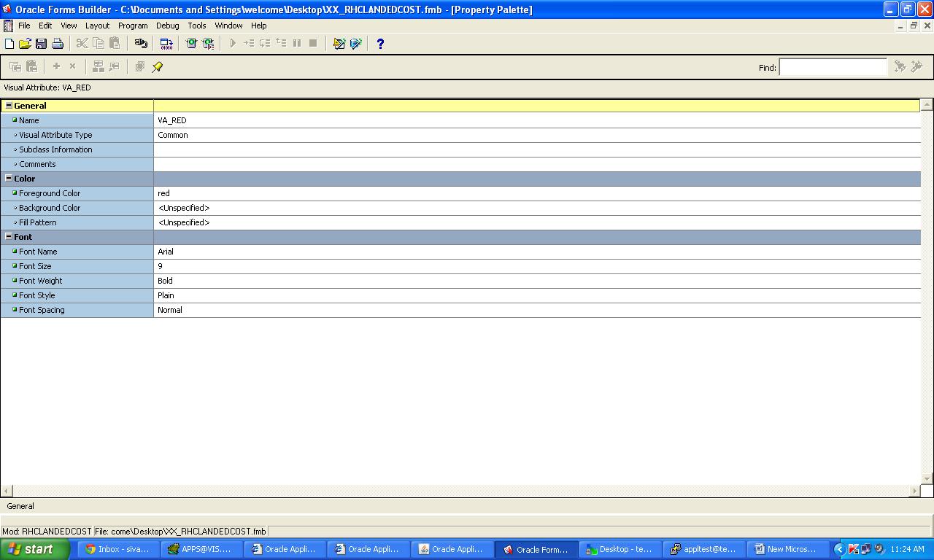This screenshot has height=560, width=934.
Task: Compile module with the 01010 icon
Action: 167,44
